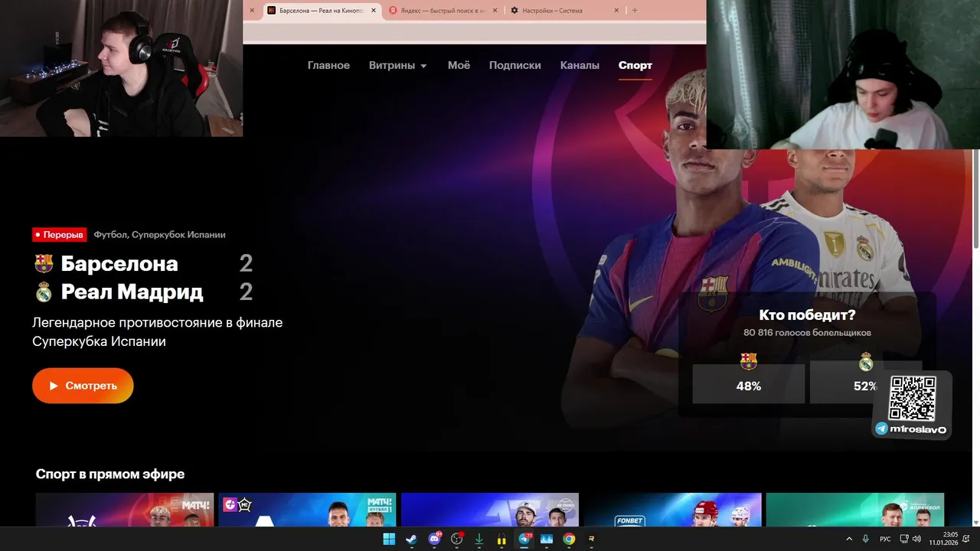Image resolution: width=980 pixels, height=551 pixels.
Task: Open the first live sport thumbnail with Матч logo
Action: pos(125,510)
